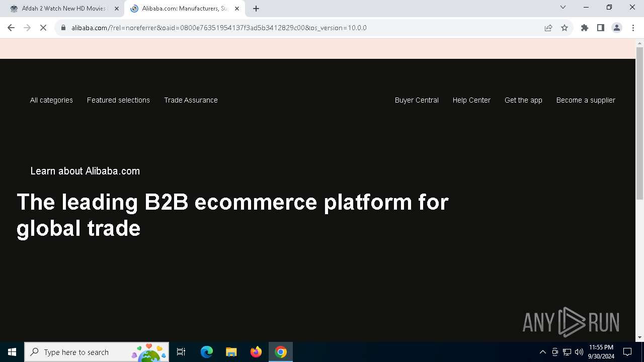Select the Alibaba.com Manufacturers tab
The height and width of the screenshot is (362, 644).
click(x=184, y=9)
